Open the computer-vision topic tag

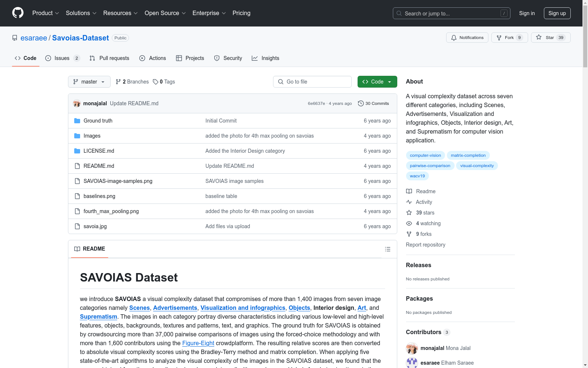[x=426, y=155]
